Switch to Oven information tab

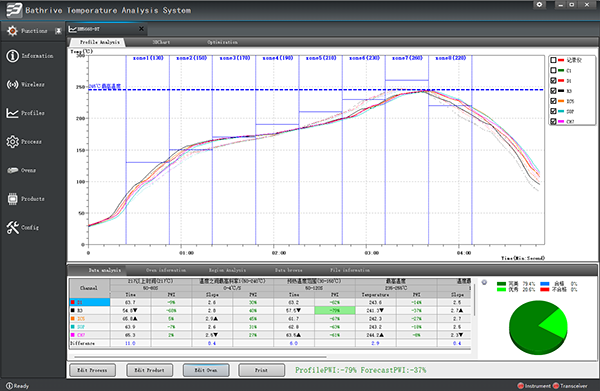pyautogui.click(x=166, y=270)
